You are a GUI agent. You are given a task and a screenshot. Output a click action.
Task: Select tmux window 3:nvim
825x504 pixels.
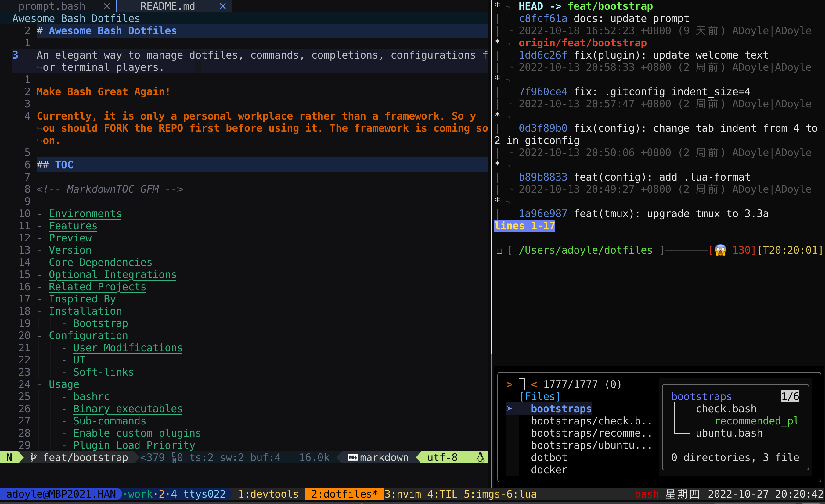(x=402, y=494)
